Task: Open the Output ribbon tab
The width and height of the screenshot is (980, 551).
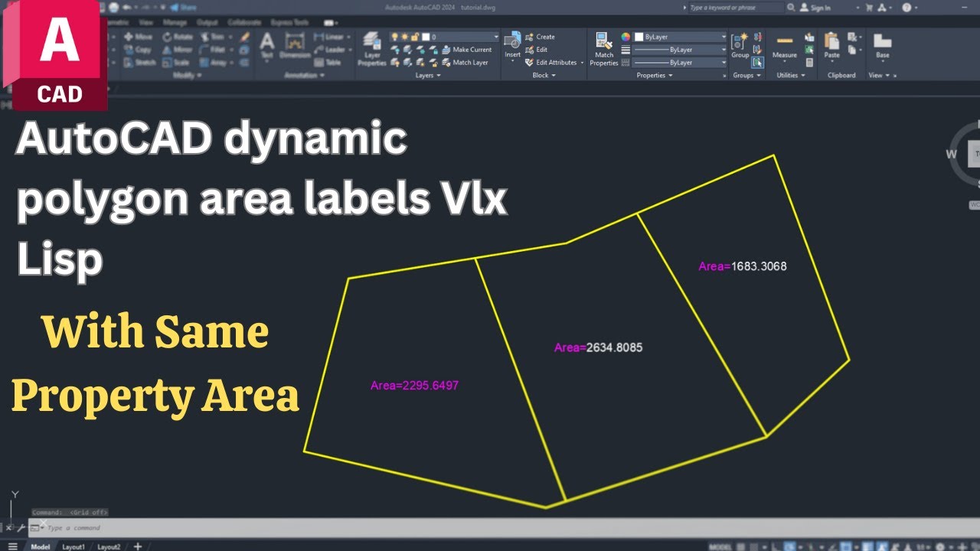Action: coord(207,22)
